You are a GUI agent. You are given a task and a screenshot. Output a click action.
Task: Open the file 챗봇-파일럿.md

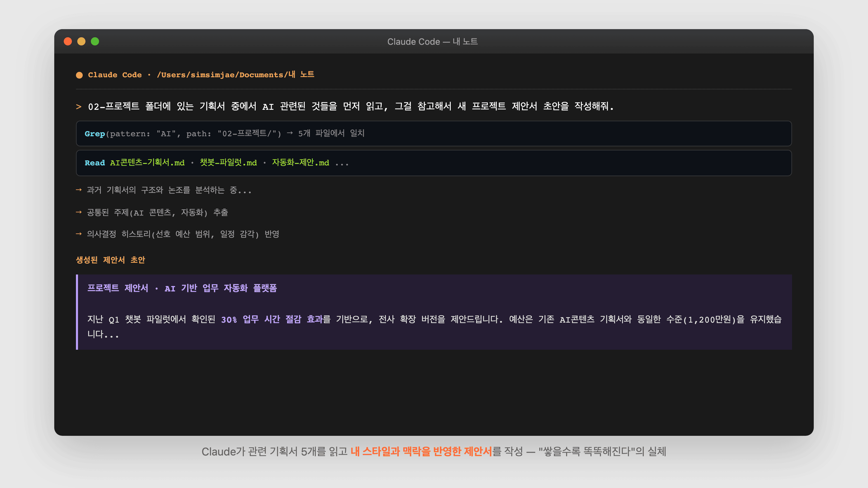tap(228, 163)
